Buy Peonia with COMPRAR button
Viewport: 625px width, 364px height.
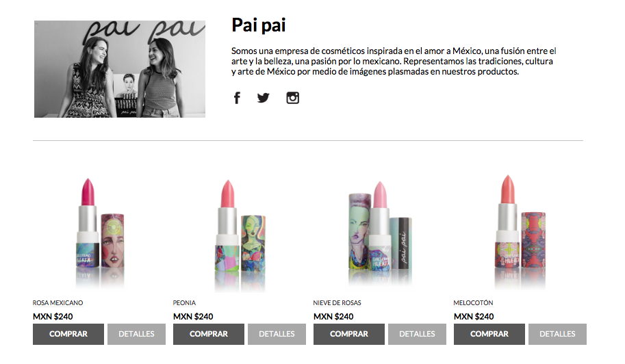(209, 334)
